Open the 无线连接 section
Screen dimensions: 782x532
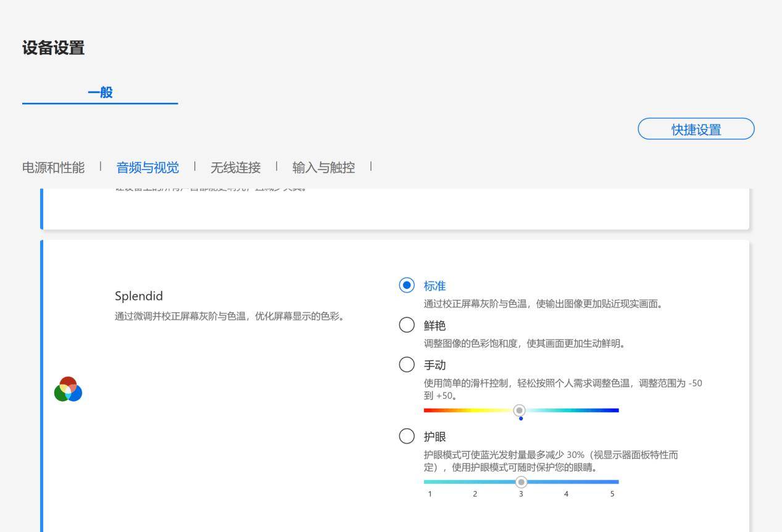pyautogui.click(x=235, y=167)
